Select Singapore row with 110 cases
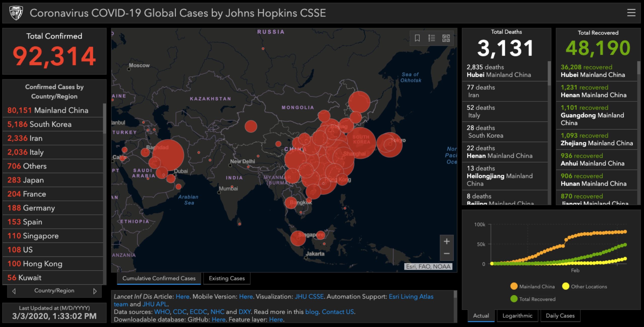This screenshot has width=644, height=327. (53, 236)
